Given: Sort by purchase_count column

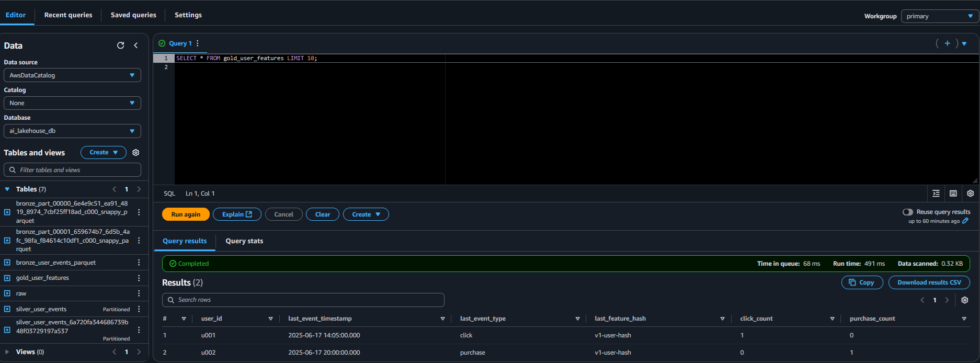Looking at the screenshot, I should point(964,319).
